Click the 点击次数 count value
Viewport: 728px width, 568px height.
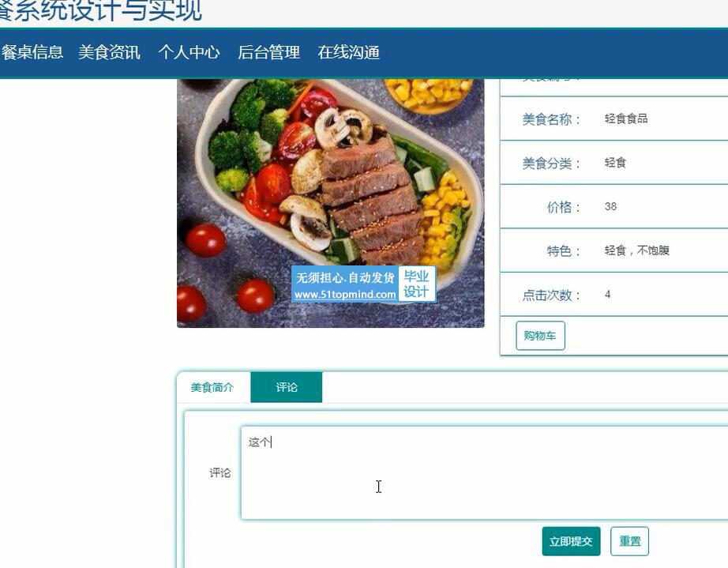[x=607, y=295]
